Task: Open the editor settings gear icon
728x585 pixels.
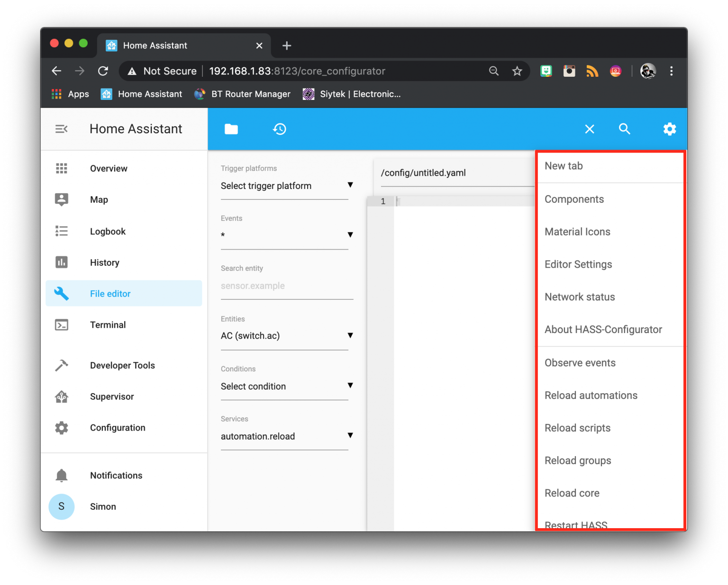Action: tap(669, 128)
